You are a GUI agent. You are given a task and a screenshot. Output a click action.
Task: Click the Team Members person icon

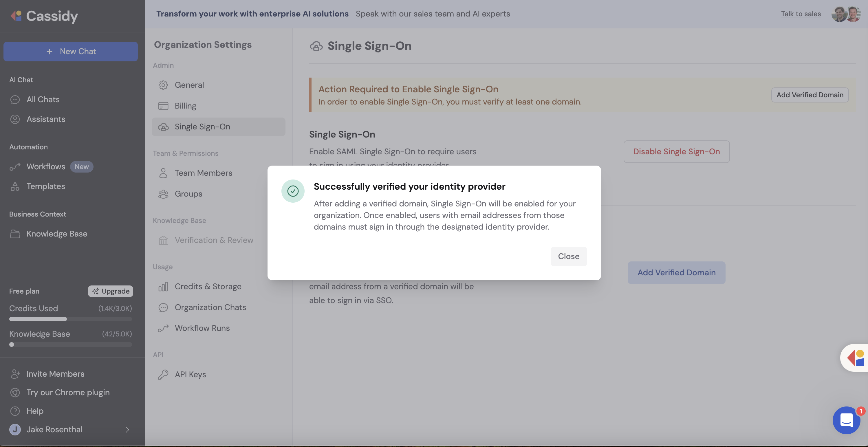[163, 173]
